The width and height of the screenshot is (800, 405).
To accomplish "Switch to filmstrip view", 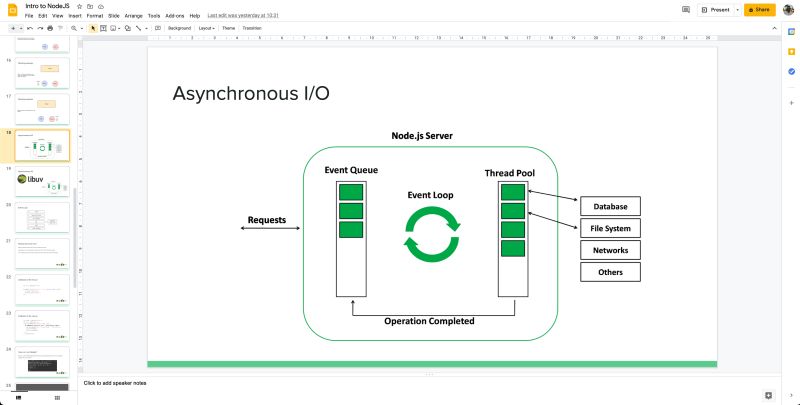I will coord(19,397).
